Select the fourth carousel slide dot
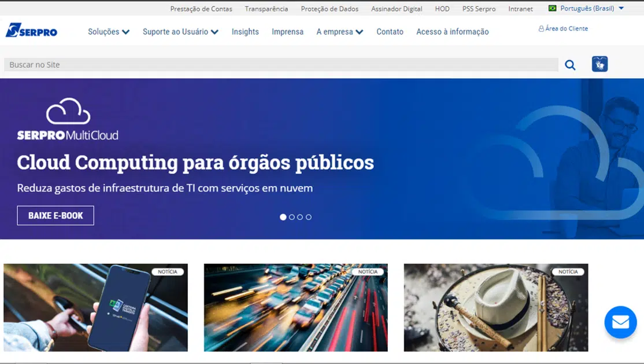The image size is (644, 364). [x=309, y=217]
